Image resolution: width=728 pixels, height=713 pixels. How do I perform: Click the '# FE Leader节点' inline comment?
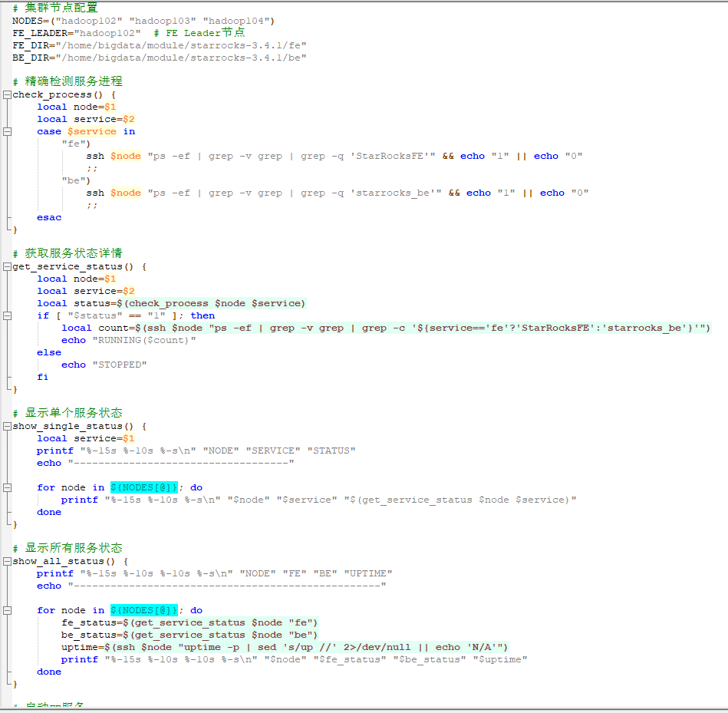(199, 33)
